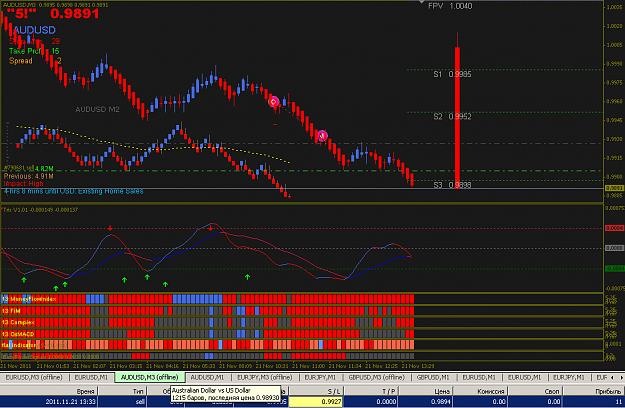Click the highlighted S/L value 0.9927
Image resolution: width=625 pixels, height=408 pixels.
tap(316, 402)
